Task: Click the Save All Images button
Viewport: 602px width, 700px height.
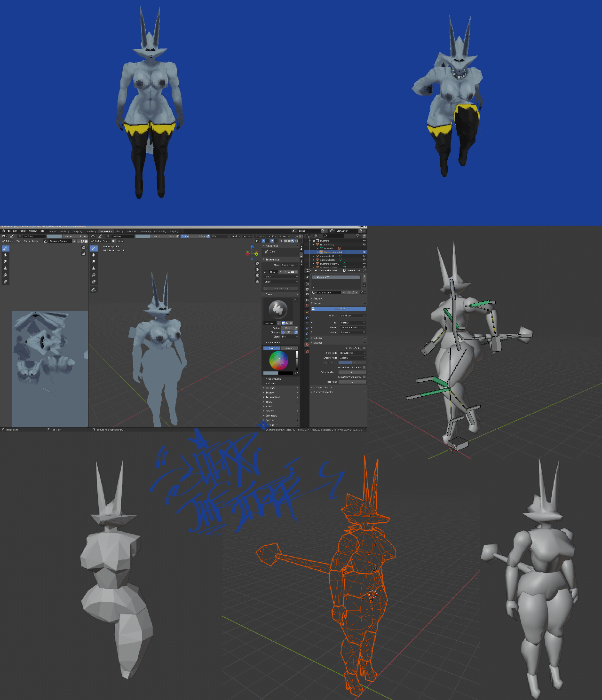Action: click(x=281, y=288)
